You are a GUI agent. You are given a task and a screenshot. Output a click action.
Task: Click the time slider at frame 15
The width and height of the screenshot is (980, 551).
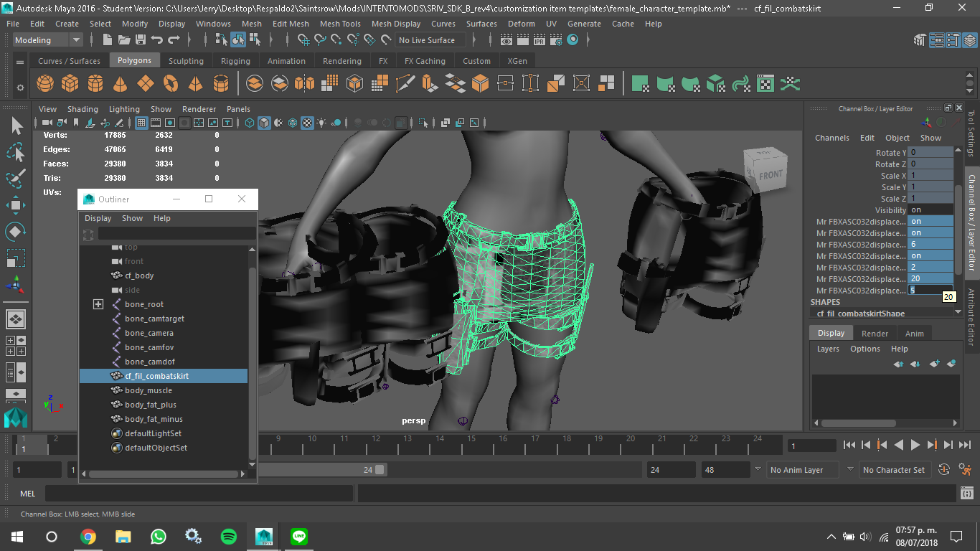coord(471,443)
